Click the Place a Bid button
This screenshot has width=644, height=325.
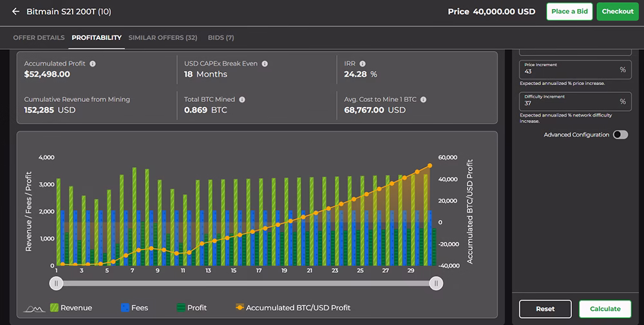[569, 12]
